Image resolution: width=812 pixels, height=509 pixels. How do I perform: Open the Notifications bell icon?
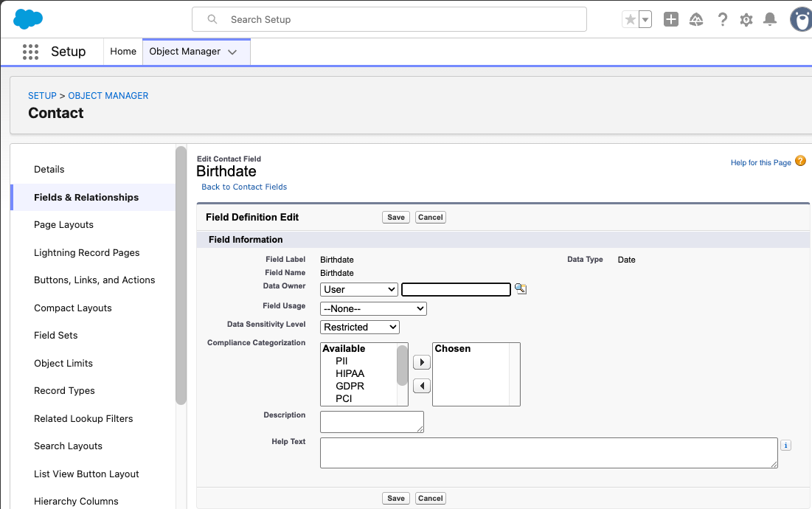(x=770, y=20)
